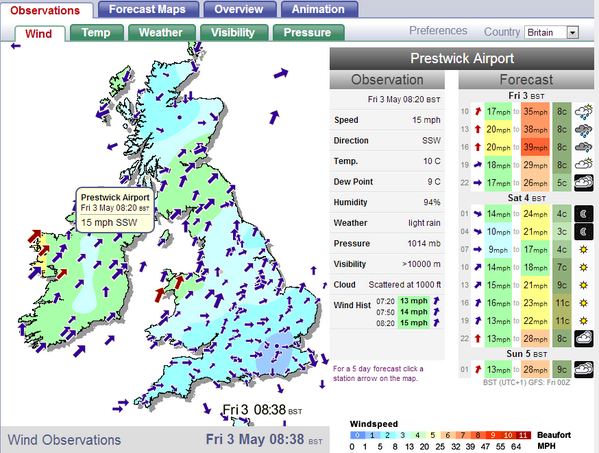Viewport: 599px width, 453px height.
Task: Click the back arrow above the map
Action: [15, 46]
